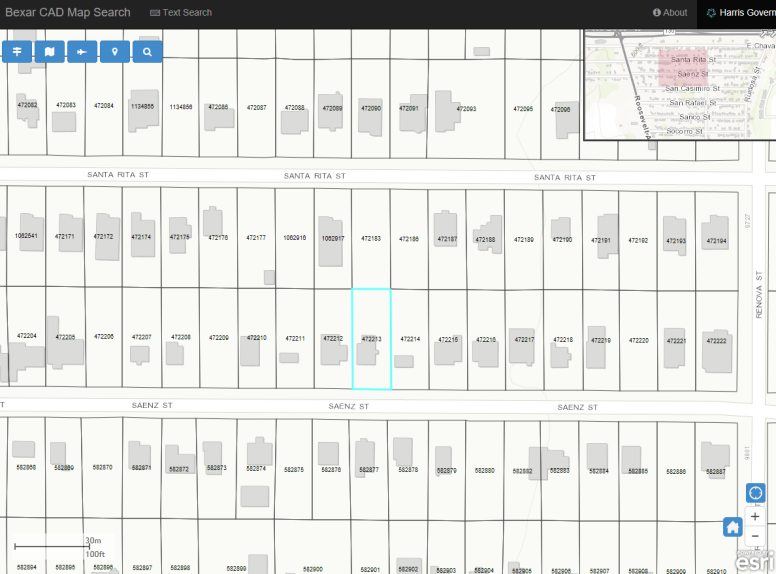776x574 pixels.
Task: Click the Harris Govern link
Action: pos(739,13)
